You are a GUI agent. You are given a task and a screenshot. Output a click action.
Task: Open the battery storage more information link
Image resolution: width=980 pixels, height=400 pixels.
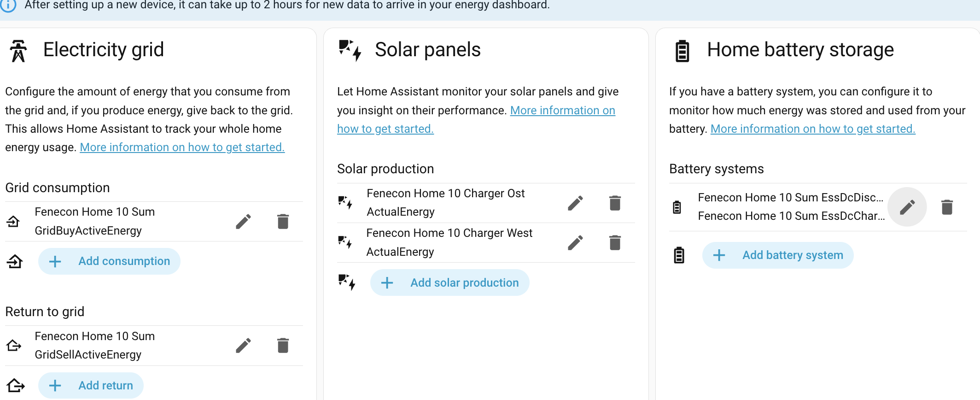click(x=812, y=129)
